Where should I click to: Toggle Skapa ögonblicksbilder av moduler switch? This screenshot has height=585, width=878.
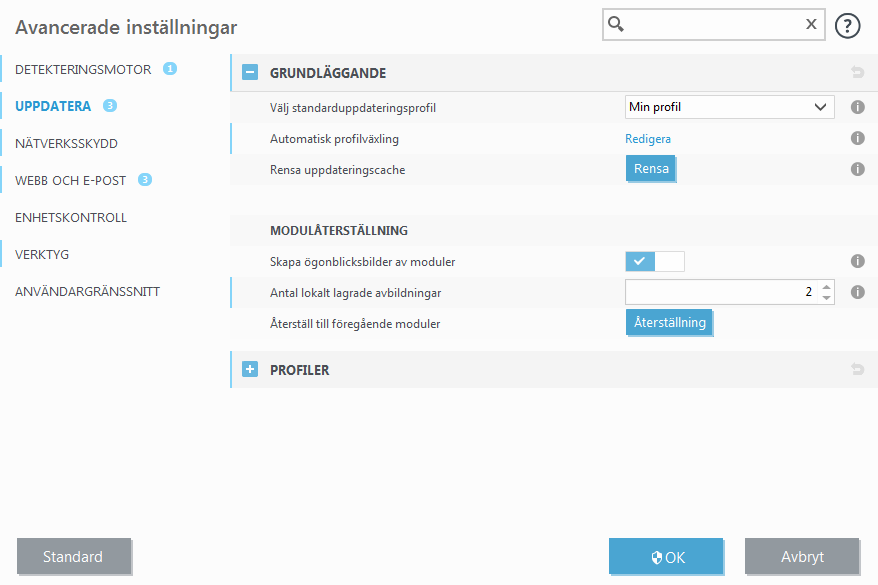click(x=655, y=262)
